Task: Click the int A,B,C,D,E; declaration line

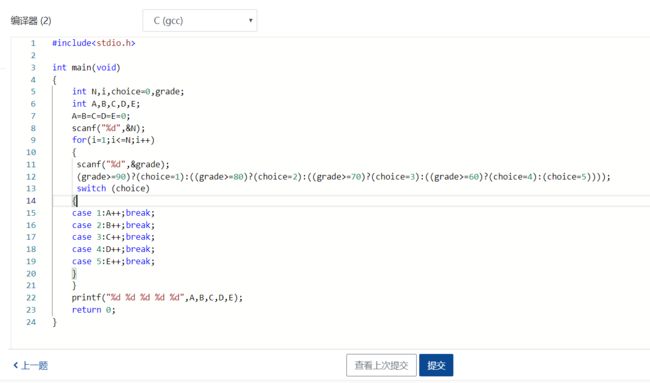Action: [106, 104]
